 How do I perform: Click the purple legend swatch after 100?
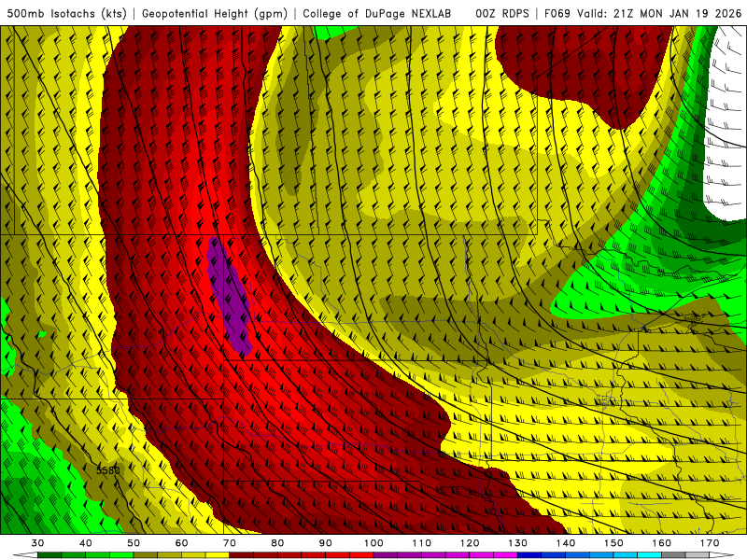click(386, 555)
